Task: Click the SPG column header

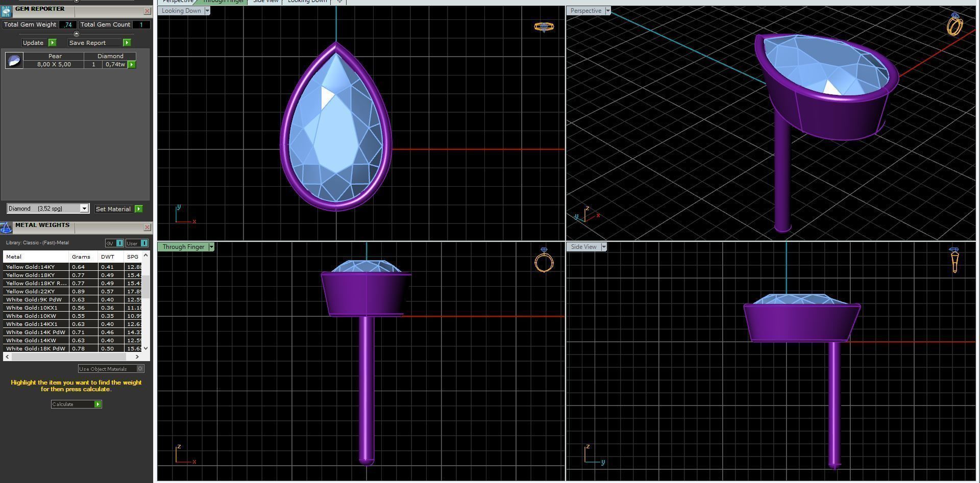Action: pyautogui.click(x=133, y=257)
